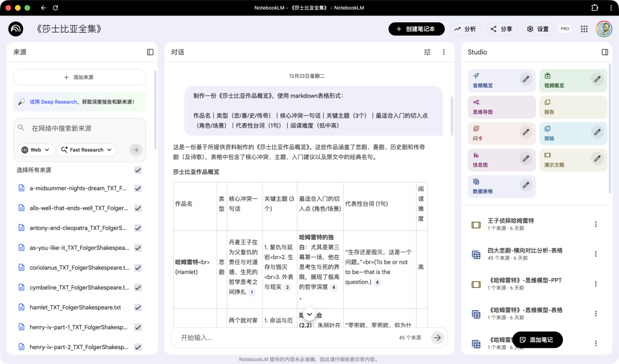Screen dimensions: 619x364
Task: Edit the 音频概览 settings pencil
Action: 526,79
